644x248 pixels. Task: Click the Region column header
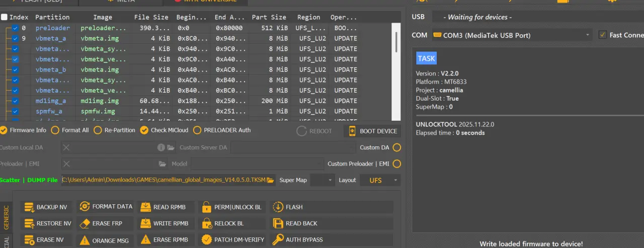(308, 17)
